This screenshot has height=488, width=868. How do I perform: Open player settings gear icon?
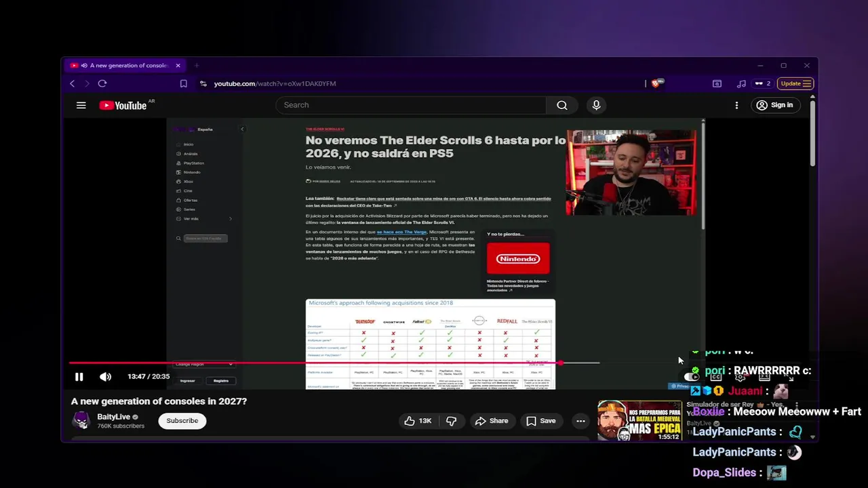pyautogui.click(x=741, y=377)
